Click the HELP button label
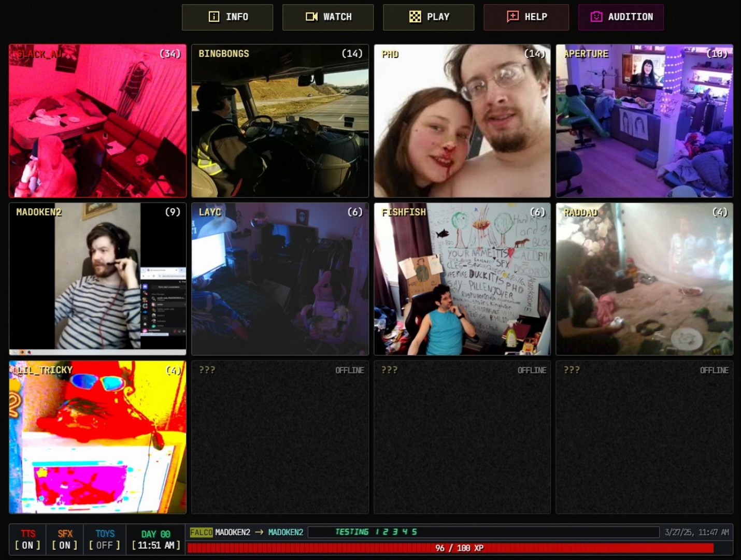 536,17
